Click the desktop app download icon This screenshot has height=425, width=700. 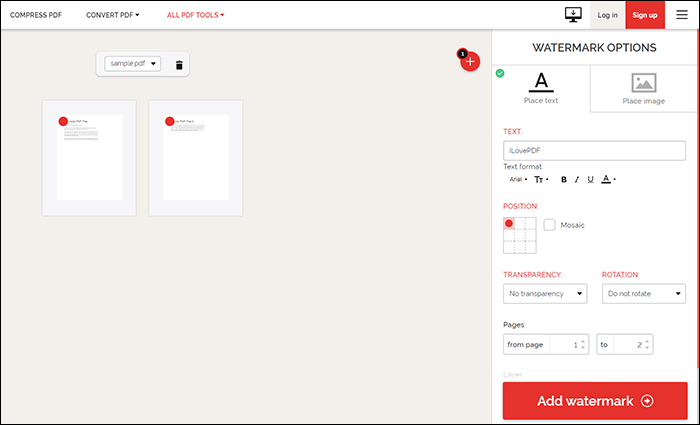tap(573, 15)
